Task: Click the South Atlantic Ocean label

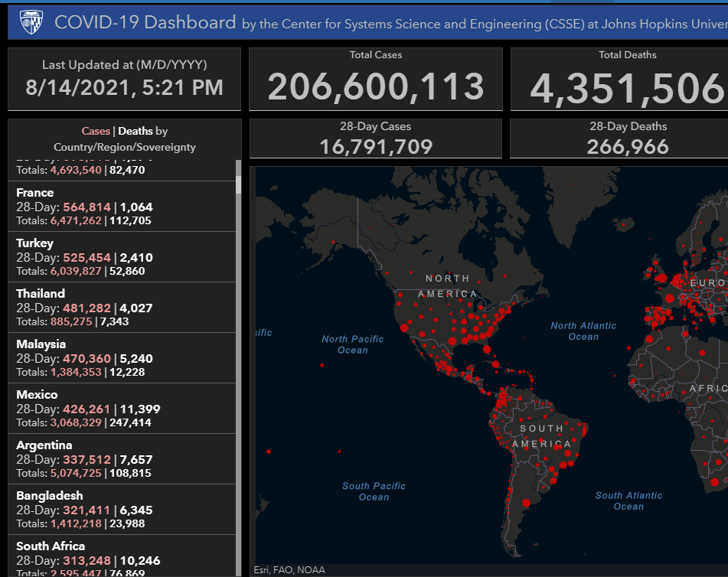Action: [x=628, y=500]
